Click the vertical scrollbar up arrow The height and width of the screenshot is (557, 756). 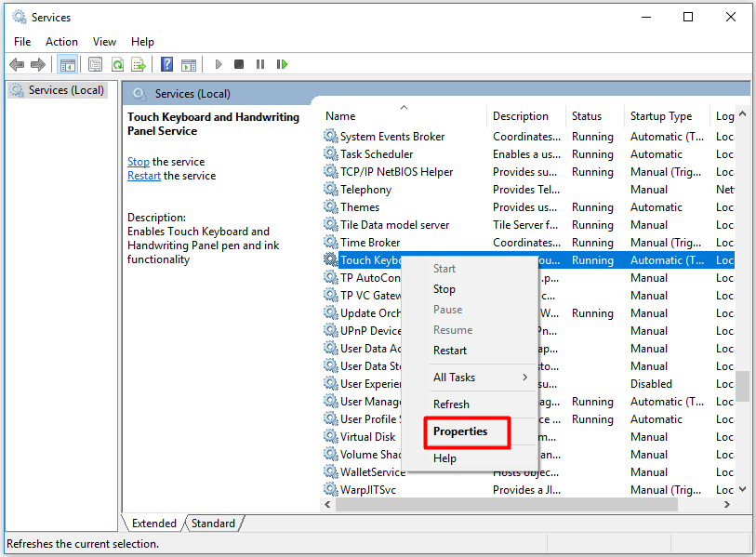coord(742,113)
